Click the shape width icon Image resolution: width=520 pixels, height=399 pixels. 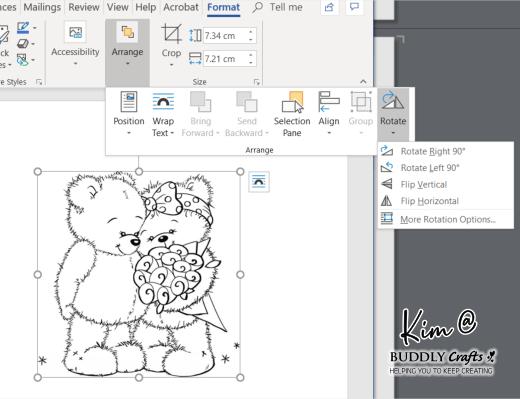(195, 58)
